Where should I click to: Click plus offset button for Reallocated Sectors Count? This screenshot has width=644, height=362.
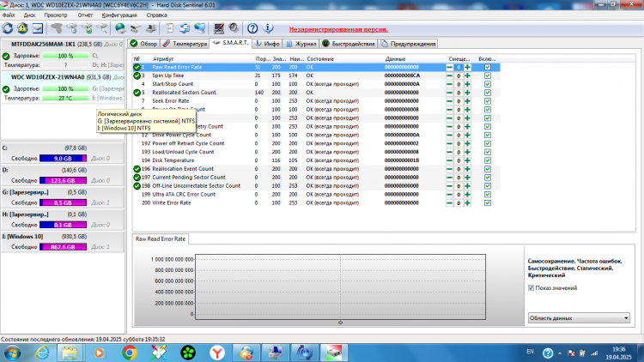tap(467, 93)
